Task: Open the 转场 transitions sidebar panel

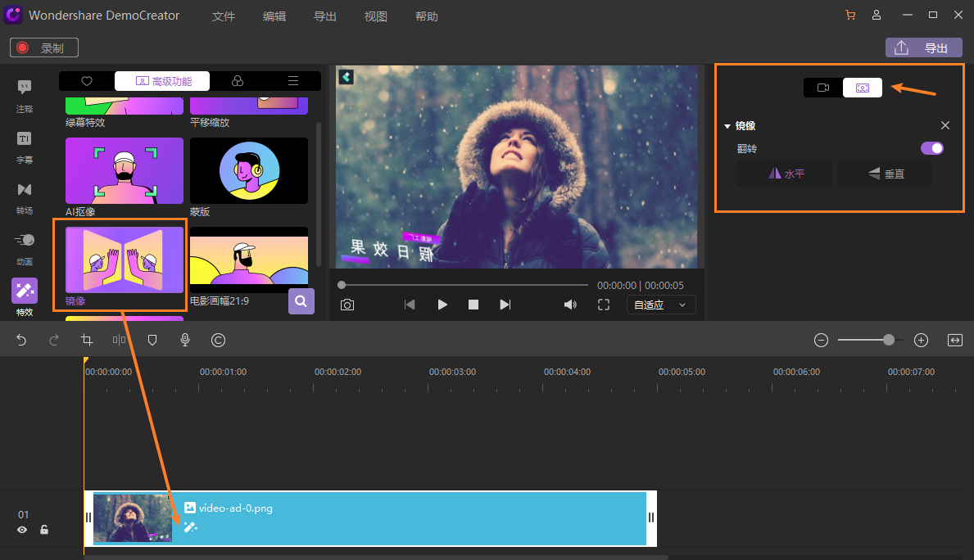Action: [25, 196]
